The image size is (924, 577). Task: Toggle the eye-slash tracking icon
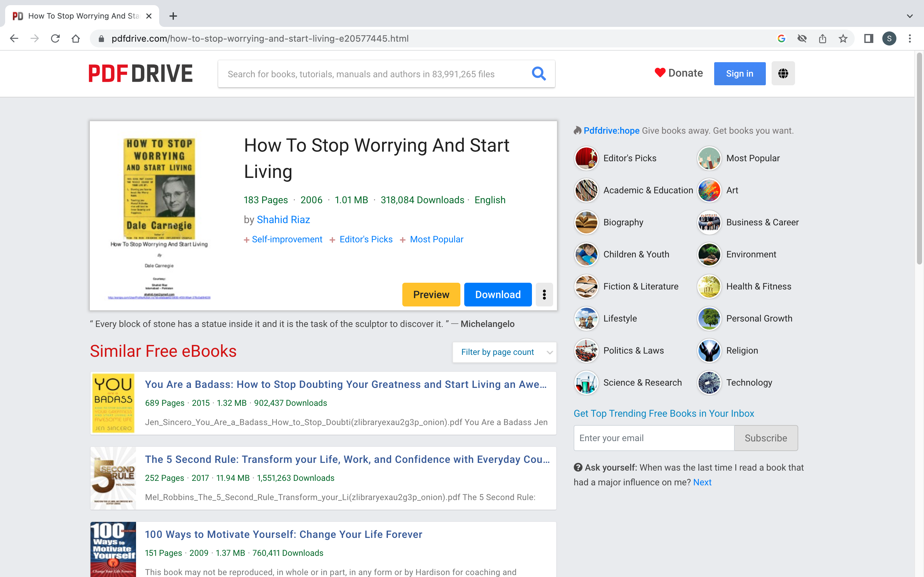(x=802, y=38)
